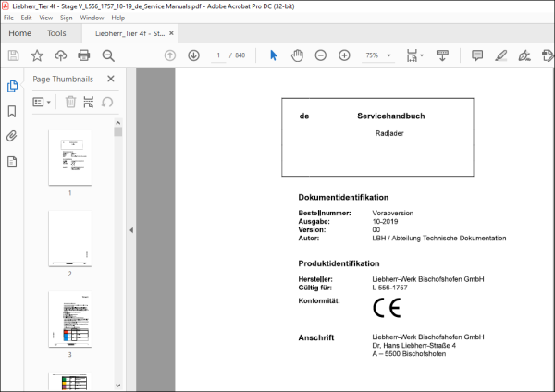Open the fit page options icon

[414, 55]
